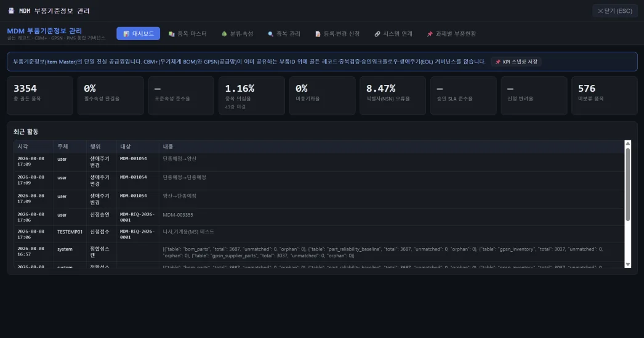Click the 단종예정→단종예정 content cell
The height and width of the screenshot is (338, 644).
point(392,181)
